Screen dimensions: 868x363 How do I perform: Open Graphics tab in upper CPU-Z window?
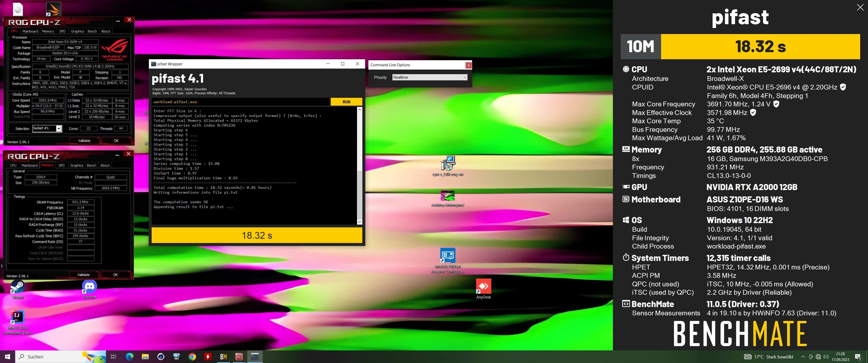pyautogui.click(x=77, y=31)
